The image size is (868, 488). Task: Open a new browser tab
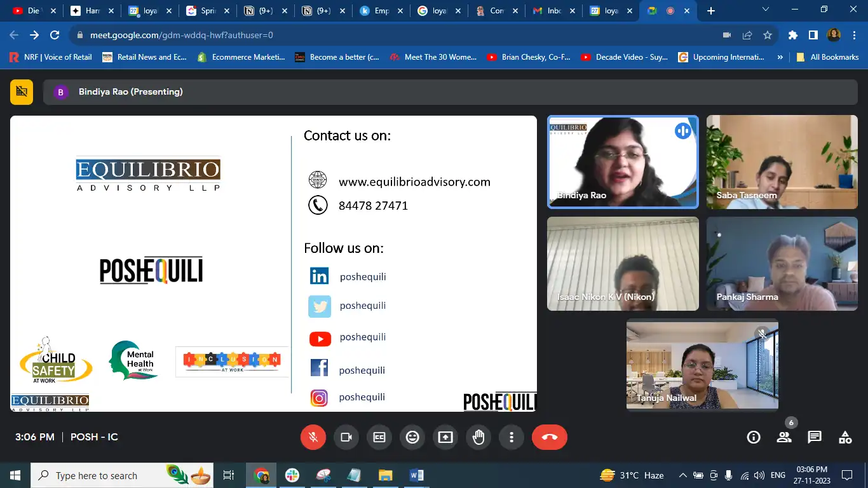tap(711, 11)
